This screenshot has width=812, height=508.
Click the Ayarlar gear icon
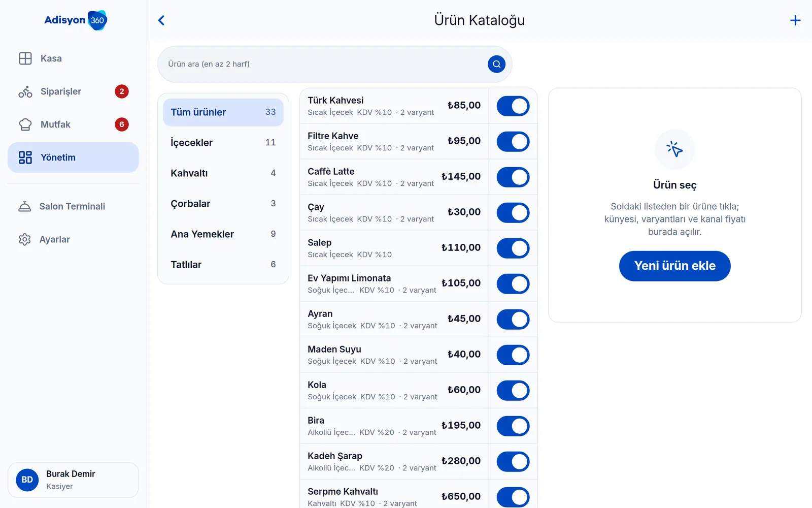(x=24, y=239)
